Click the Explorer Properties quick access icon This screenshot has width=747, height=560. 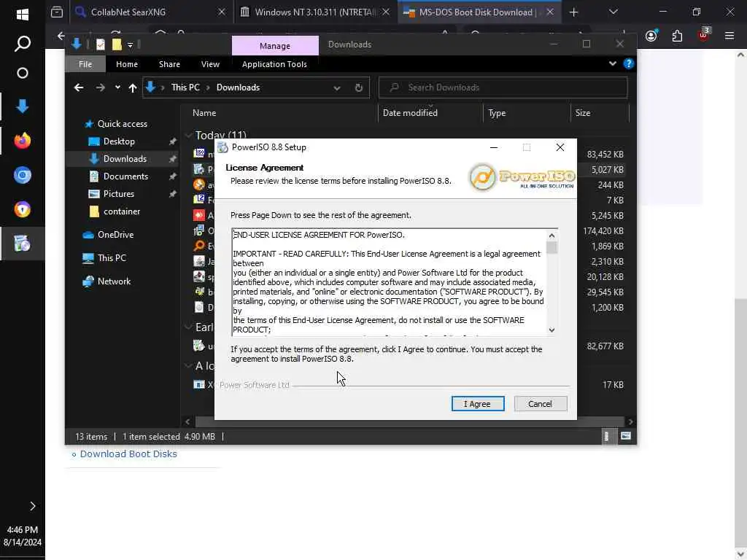click(101, 44)
